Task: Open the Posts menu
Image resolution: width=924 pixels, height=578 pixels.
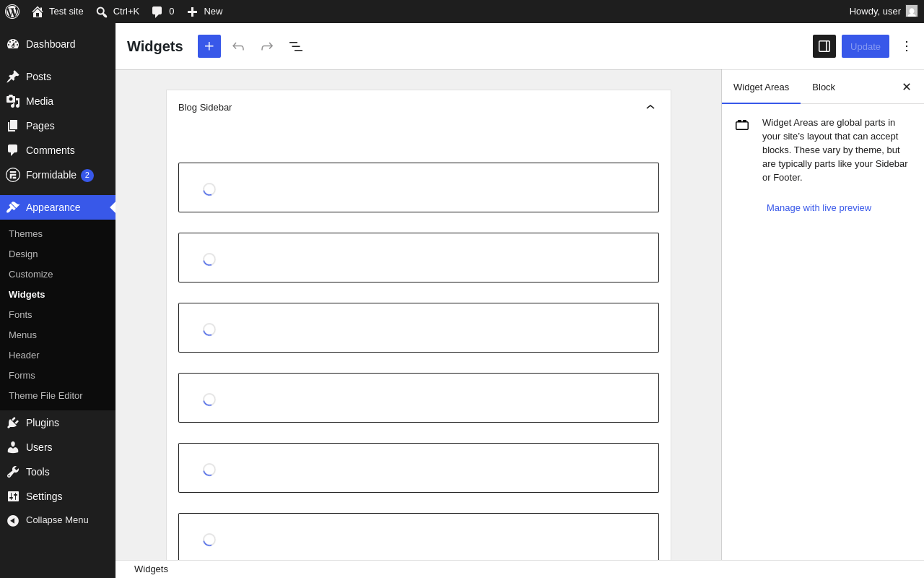Action: (58, 77)
